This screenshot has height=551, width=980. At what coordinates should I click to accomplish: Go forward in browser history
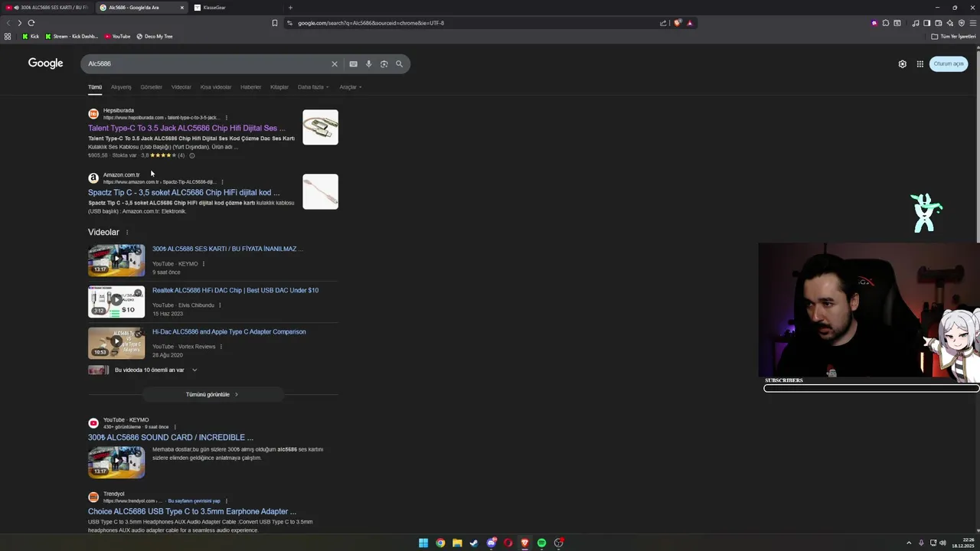20,23
